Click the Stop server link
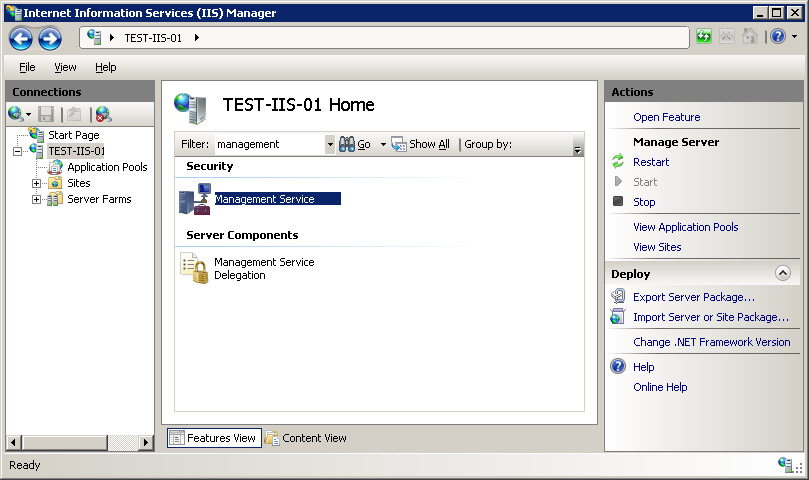809x480 pixels. (x=644, y=202)
